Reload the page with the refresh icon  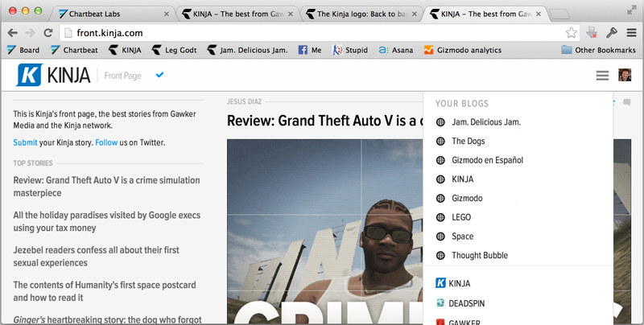click(48, 33)
